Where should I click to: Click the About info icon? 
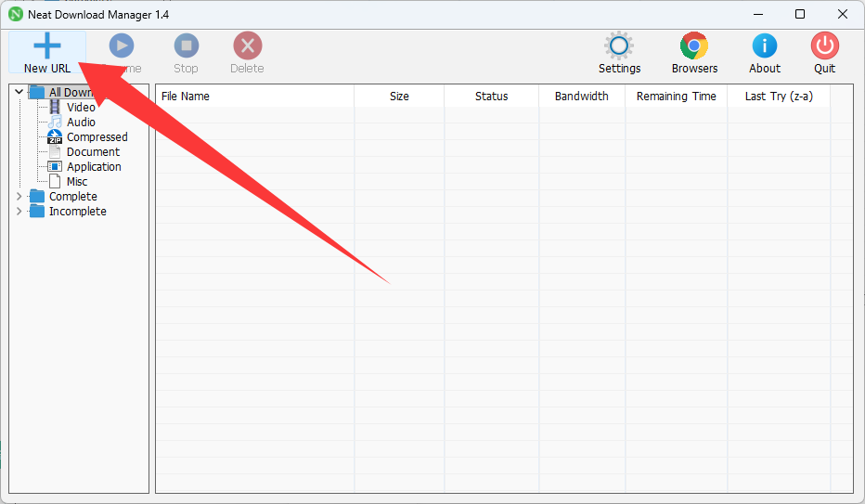[765, 45]
